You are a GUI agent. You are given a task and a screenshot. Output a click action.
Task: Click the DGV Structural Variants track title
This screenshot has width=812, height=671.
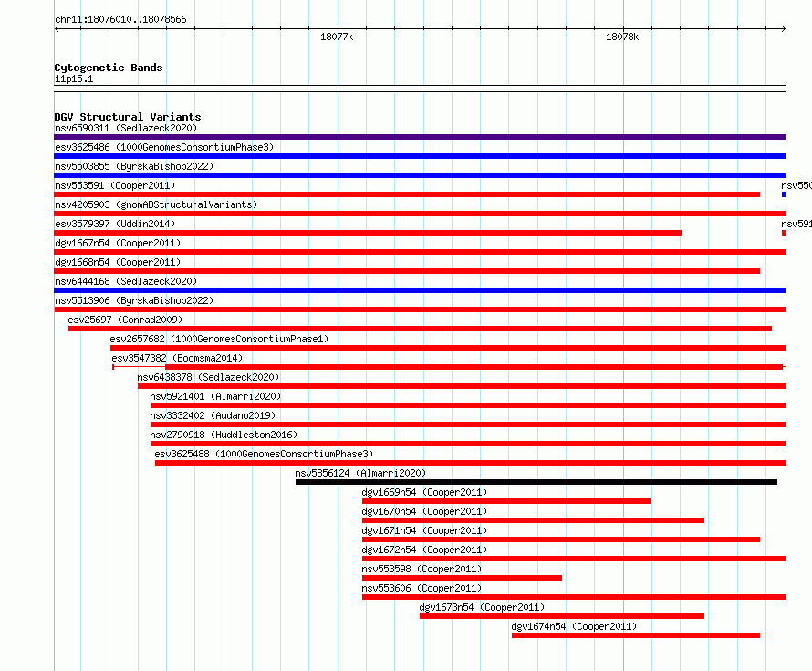tap(128, 117)
